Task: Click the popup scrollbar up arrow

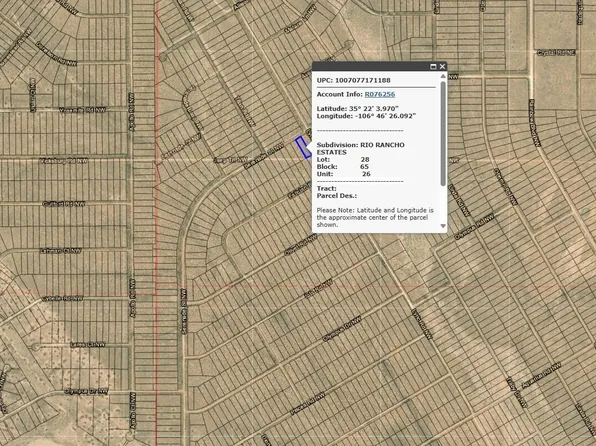Action: (443, 76)
